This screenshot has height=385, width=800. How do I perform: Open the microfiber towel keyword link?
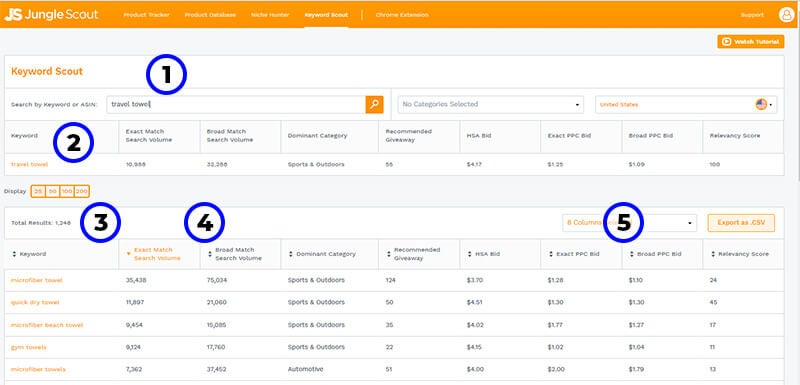pos(37,280)
